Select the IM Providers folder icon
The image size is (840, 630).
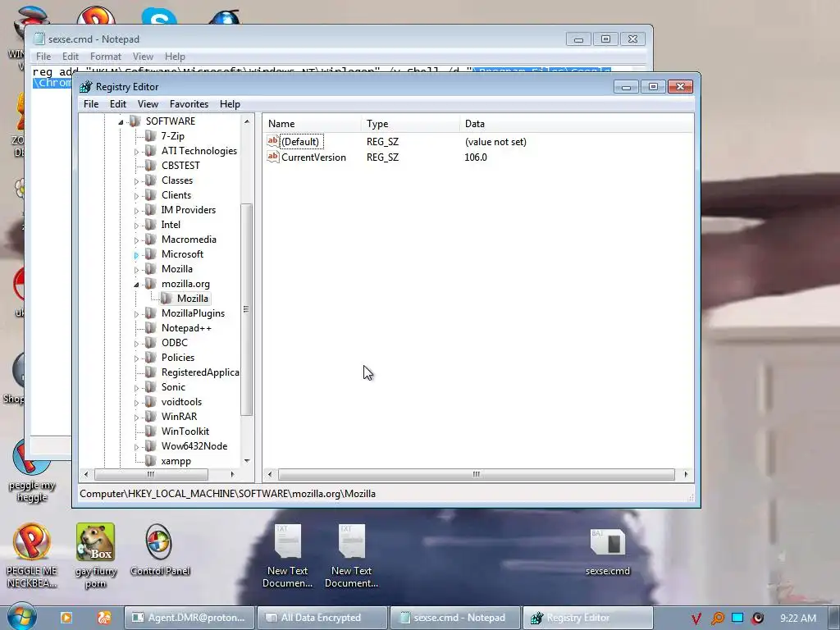[151, 210]
